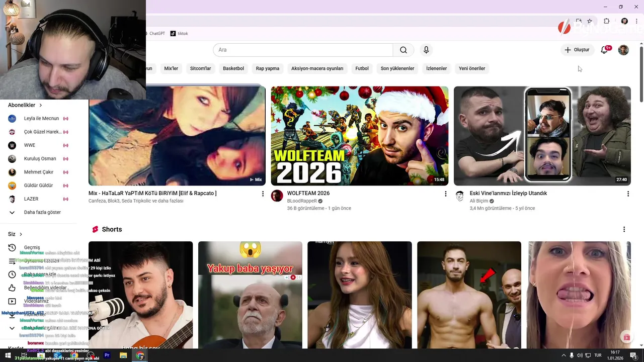Open the volume control in system tray

[x=580, y=355]
